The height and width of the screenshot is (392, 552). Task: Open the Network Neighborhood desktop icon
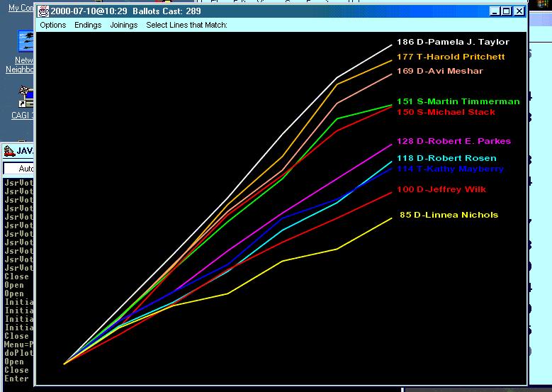tap(26, 43)
